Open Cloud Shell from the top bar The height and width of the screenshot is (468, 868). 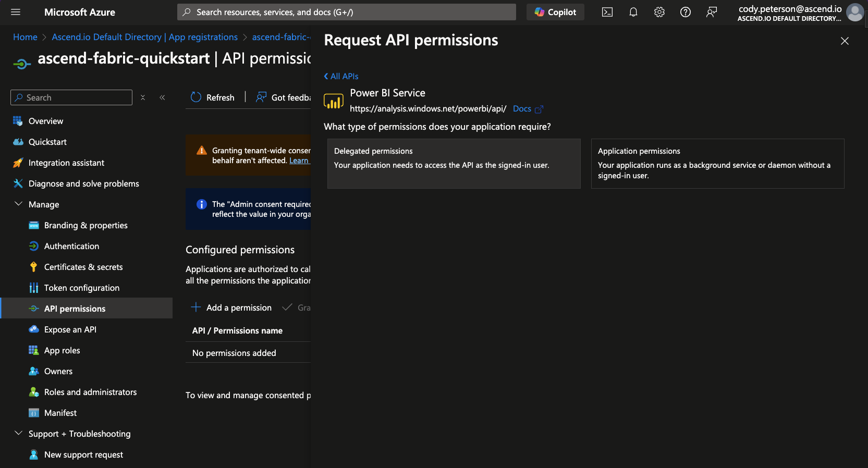(x=607, y=12)
